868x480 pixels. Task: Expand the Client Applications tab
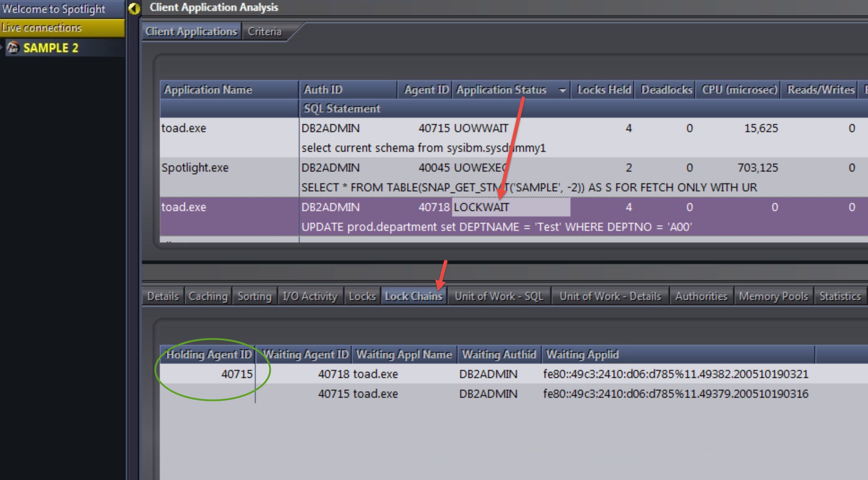[190, 31]
